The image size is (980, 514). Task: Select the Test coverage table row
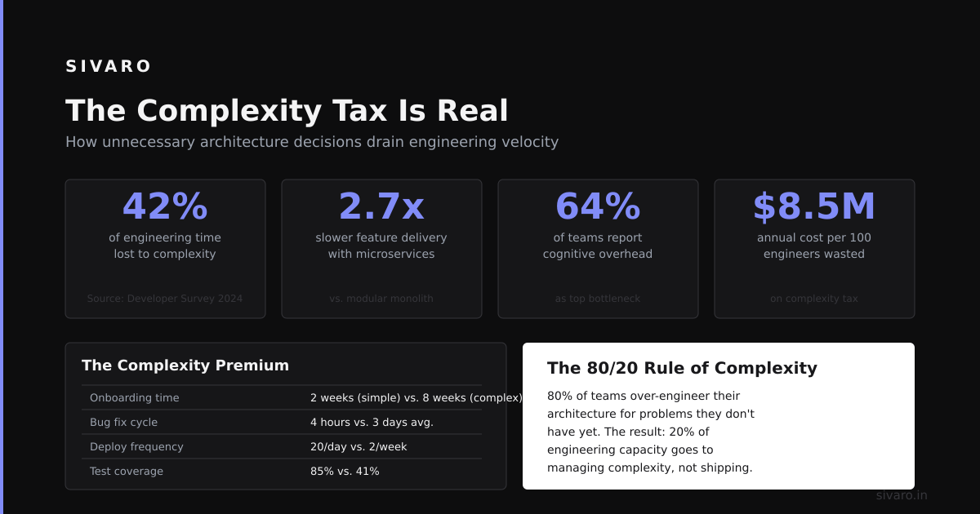tap(282, 471)
